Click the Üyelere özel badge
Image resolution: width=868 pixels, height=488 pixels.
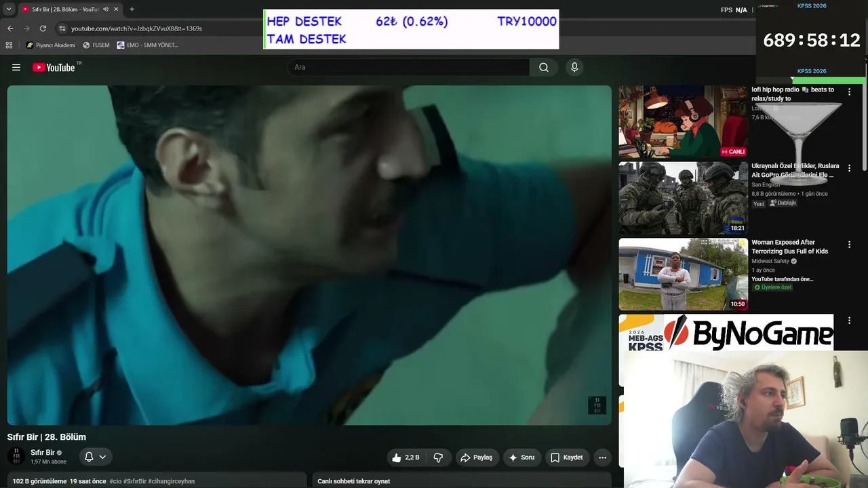pyautogui.click(x=772, y=287)
